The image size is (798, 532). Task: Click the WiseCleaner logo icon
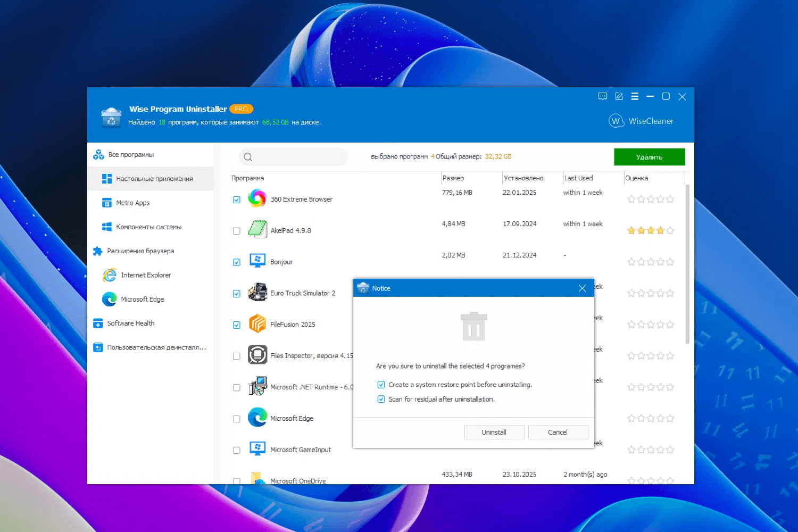pyautogui.click(x=616, y=121)
